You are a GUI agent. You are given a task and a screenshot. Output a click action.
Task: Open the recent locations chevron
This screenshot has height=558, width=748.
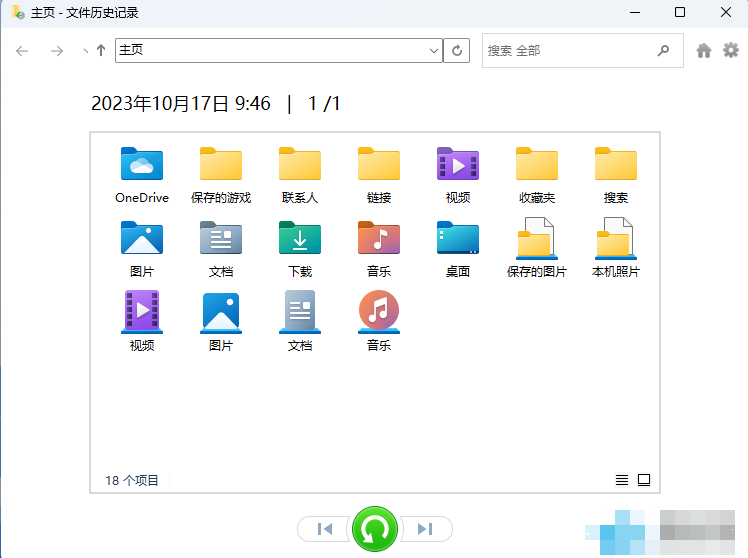point(85,51)
